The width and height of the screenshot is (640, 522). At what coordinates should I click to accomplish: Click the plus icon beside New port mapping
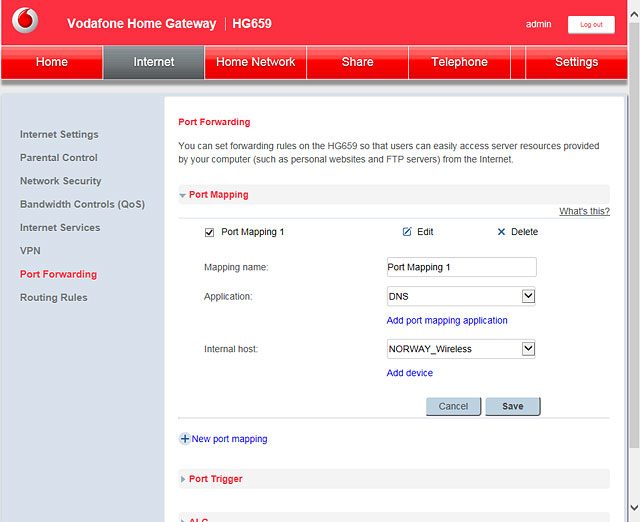184,439
